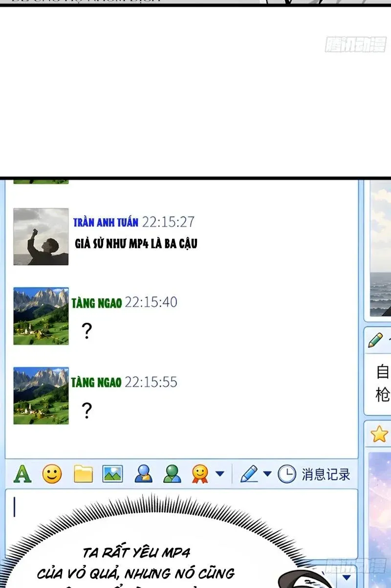Click into the message input box

[x=181, y=523]
